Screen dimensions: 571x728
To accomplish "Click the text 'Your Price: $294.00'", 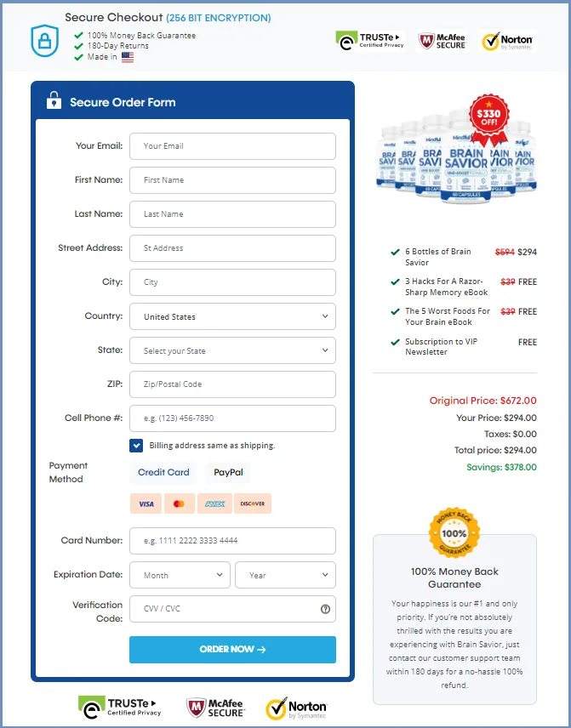I will point(496,418).
